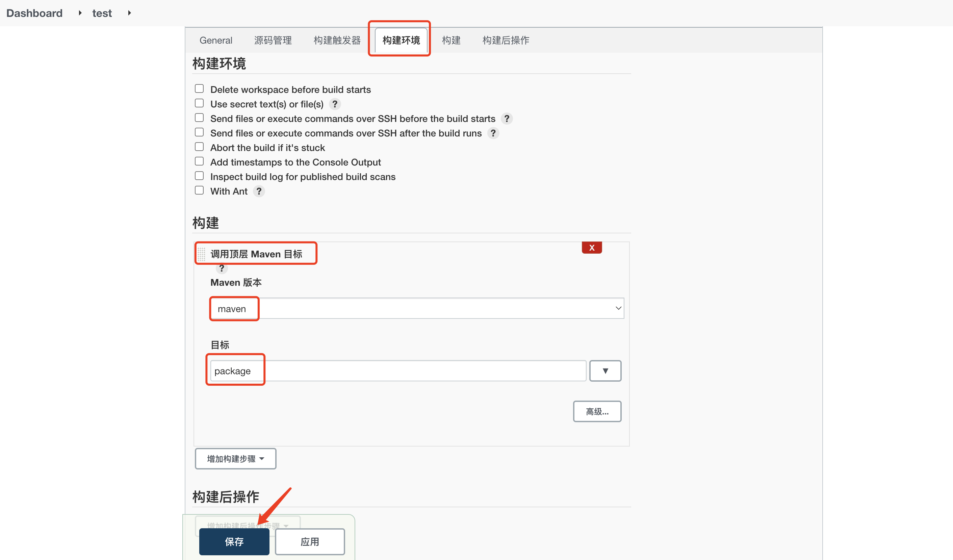953x560 pixels.
Task: Open the 增加构建步骤 dropdown
Action: [236, 459]
